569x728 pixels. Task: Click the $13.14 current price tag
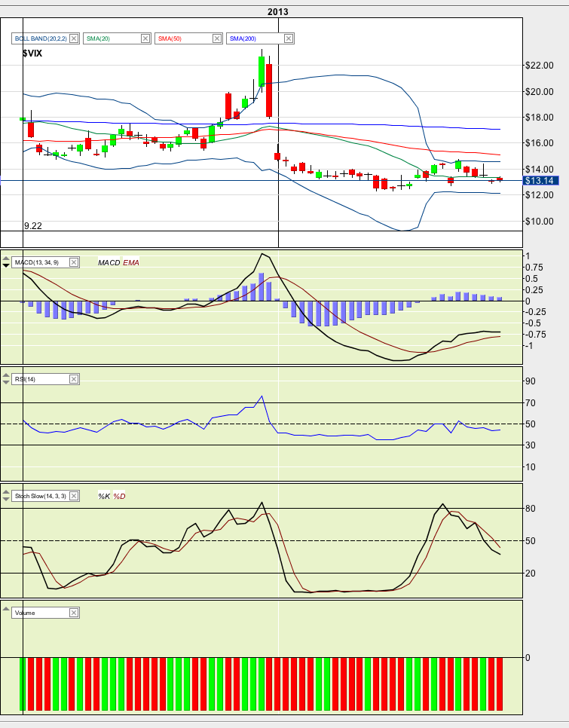click(x=540, y=181)
